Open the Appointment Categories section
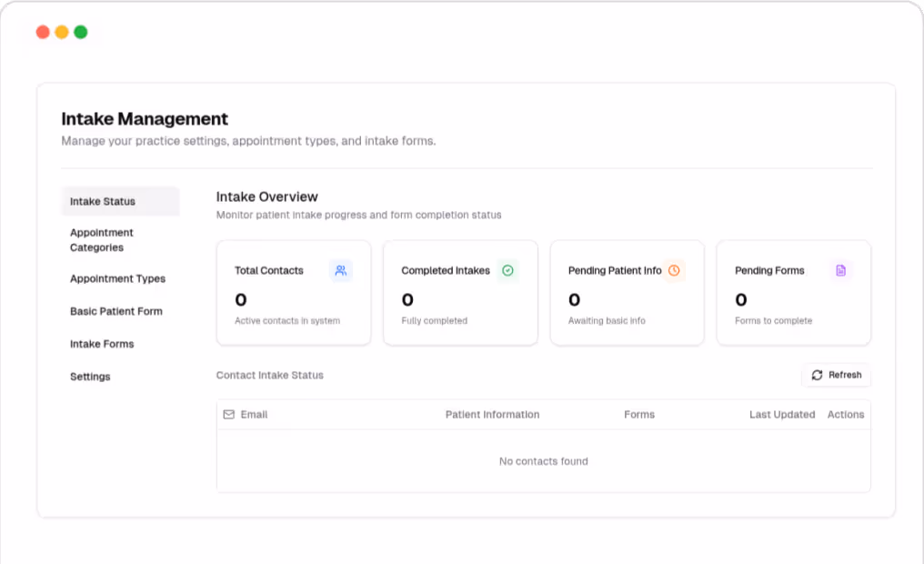 click(x=102, y=239)
